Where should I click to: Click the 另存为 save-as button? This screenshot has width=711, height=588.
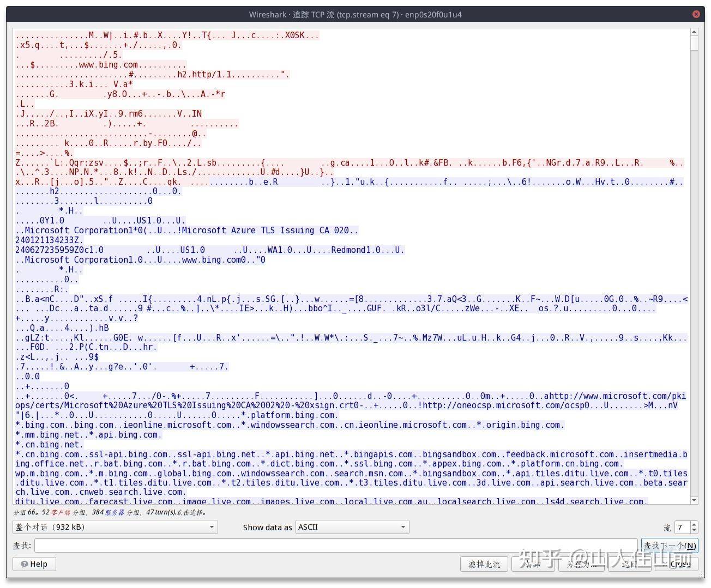(x=581, y=564)
